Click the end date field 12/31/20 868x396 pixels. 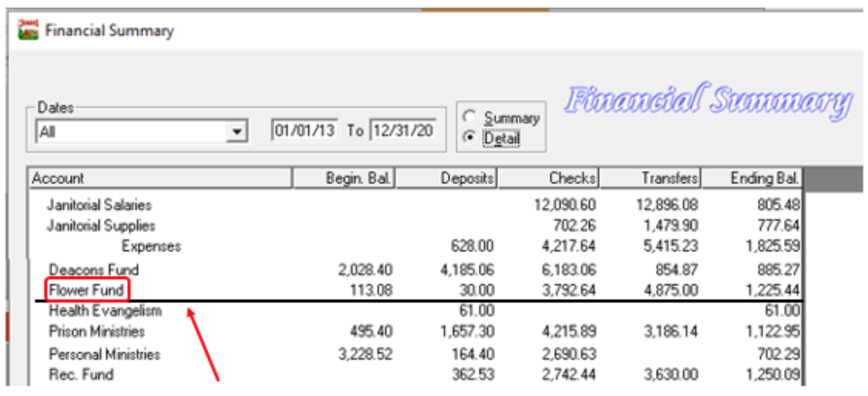pyautogui.click(x=403, y=131)
